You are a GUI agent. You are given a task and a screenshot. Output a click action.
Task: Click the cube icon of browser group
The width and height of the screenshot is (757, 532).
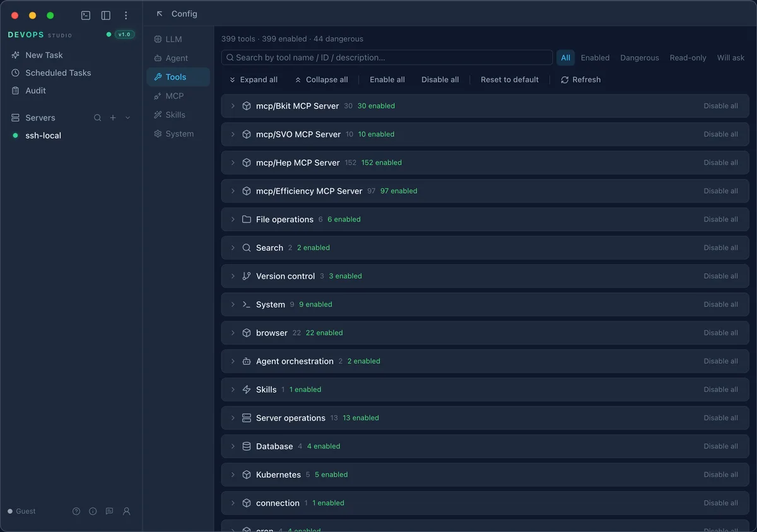coord(247,333)
